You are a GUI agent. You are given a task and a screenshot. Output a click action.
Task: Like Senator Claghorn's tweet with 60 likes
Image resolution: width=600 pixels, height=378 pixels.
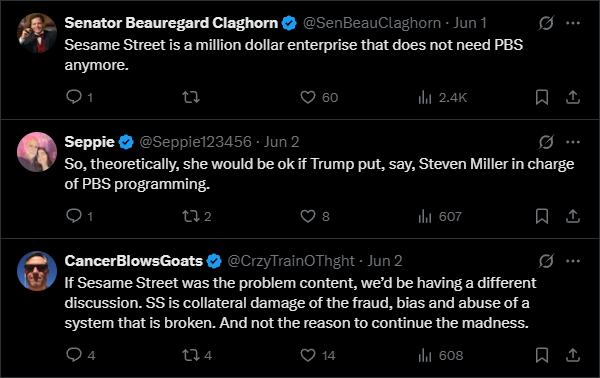click(308, 97)
